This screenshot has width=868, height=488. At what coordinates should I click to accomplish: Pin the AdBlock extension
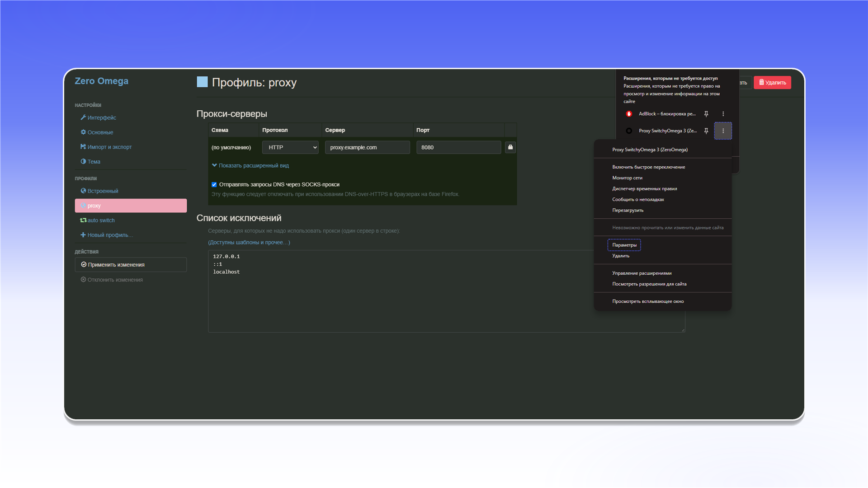click(706, 114)
